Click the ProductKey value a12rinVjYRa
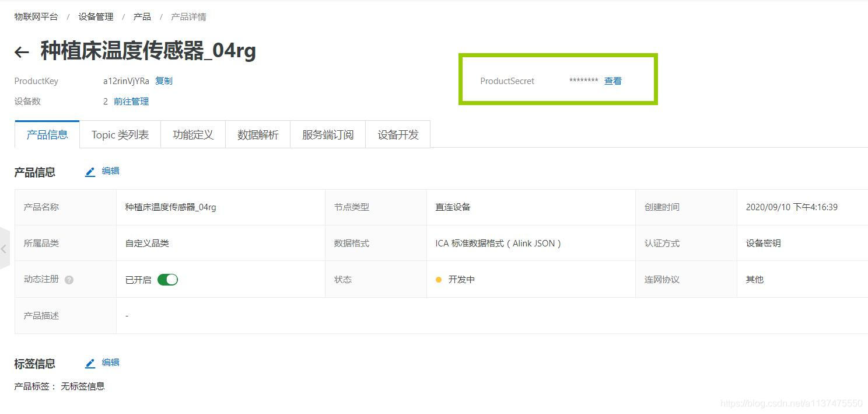This screenshot has height=414, width=868. 126,81
